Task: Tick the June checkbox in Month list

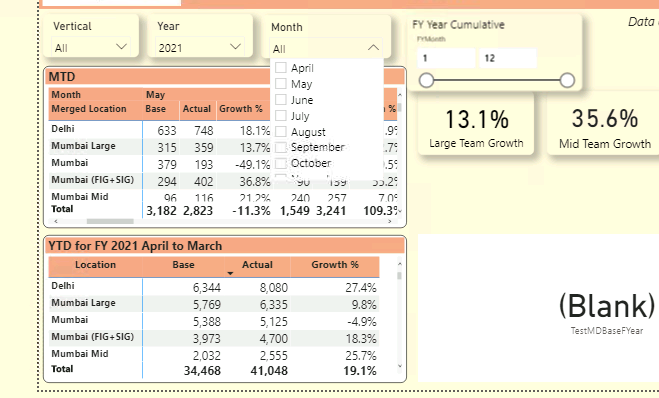Action: click(x=281, y=100)
